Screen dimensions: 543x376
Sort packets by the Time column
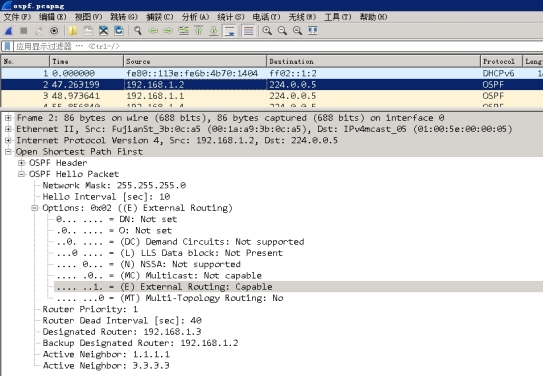[87, 61]
